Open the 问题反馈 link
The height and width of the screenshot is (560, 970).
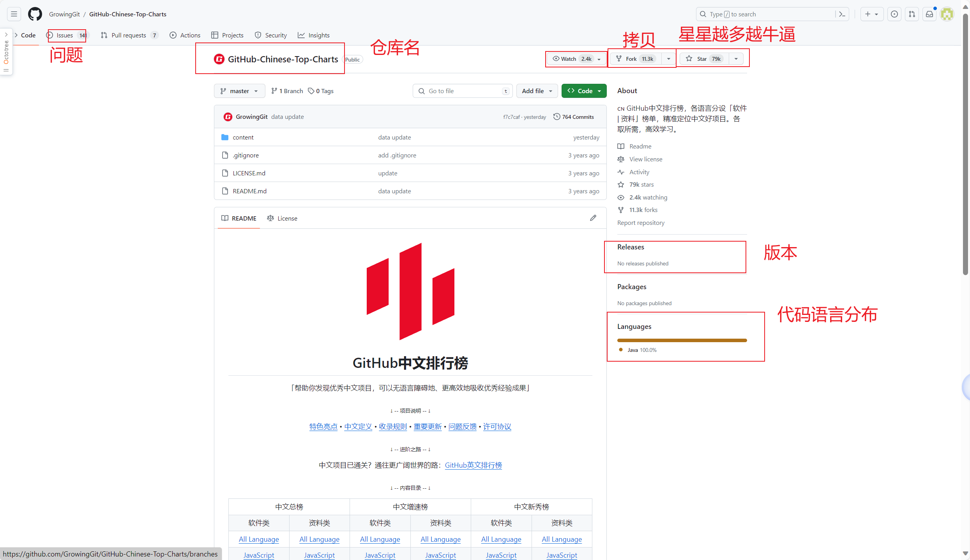pyautogui.click(x=462, y=426)
